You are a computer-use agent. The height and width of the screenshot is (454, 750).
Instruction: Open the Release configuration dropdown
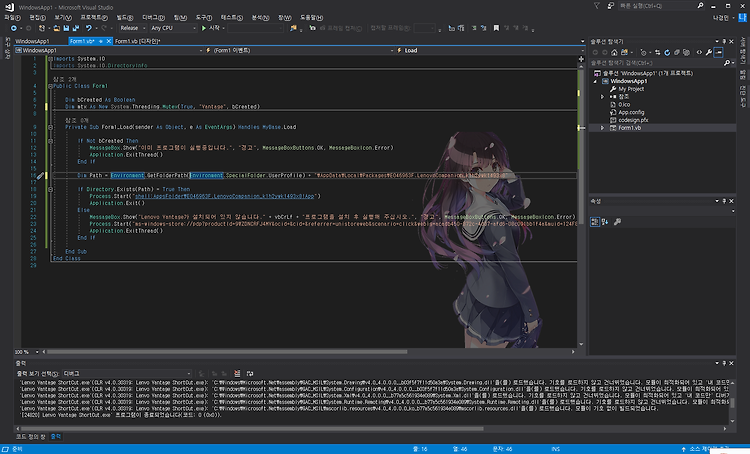[132, 28]
